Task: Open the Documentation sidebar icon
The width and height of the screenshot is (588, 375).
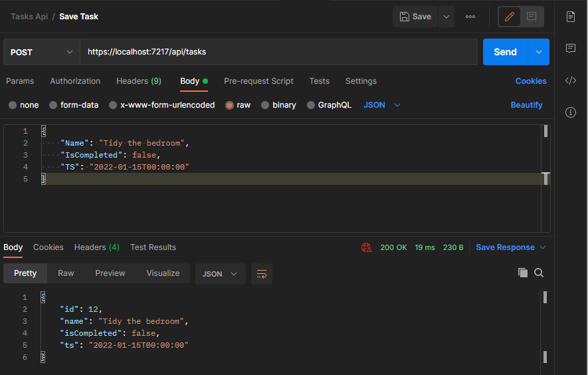Action: pos(570,17)
